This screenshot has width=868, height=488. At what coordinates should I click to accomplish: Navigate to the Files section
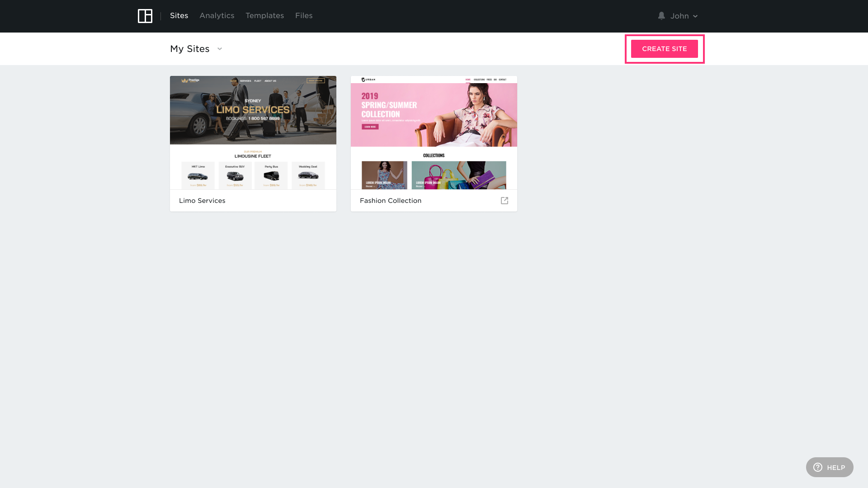304,16
